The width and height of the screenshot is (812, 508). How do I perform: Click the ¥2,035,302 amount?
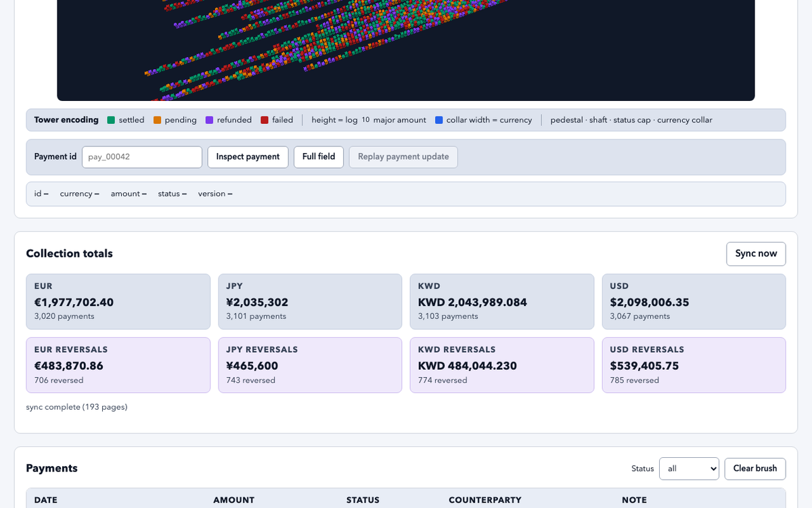[257, 302]
